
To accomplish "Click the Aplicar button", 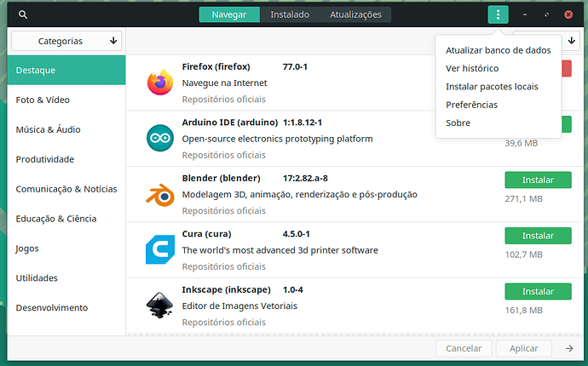I will [x=523, y=348].
